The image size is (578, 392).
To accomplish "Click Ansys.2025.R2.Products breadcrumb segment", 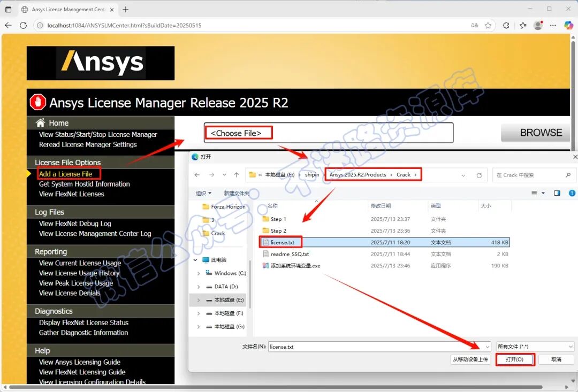I will pyautogui.click(x=358, y=175).
